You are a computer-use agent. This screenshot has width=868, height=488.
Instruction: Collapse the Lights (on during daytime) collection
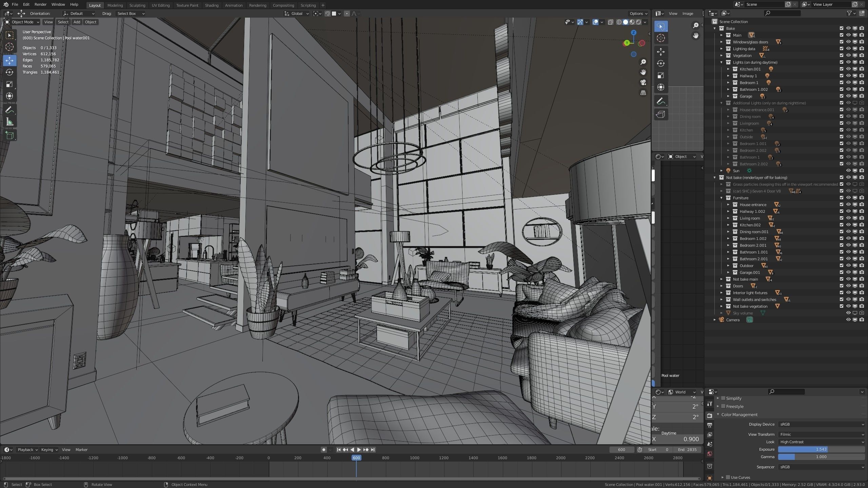tap(722, 62)
